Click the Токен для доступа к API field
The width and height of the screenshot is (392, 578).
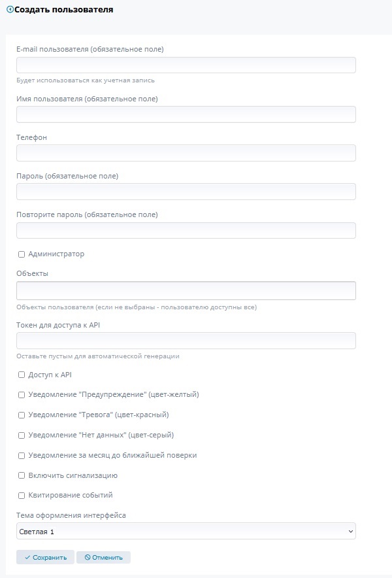(186, 341)
